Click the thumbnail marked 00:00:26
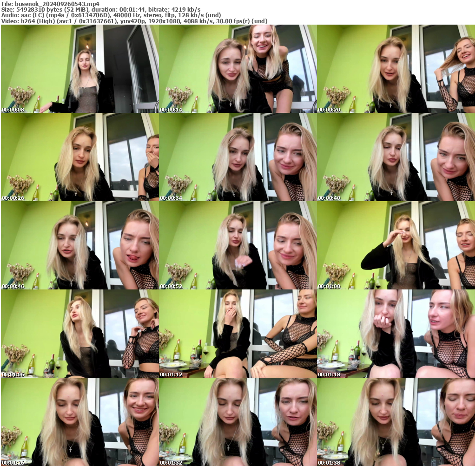The width and height of the screenshot is (476, 466). (x=79, y=157)
